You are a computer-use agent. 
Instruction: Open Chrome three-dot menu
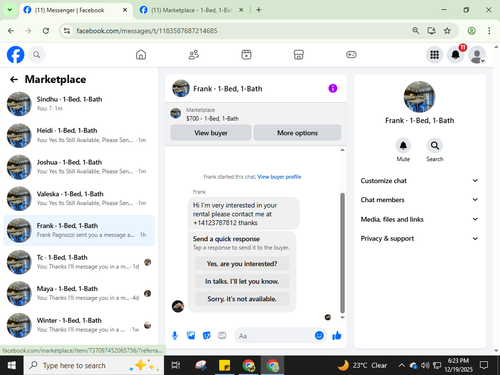pyautogui.click(x=489, y=31)
